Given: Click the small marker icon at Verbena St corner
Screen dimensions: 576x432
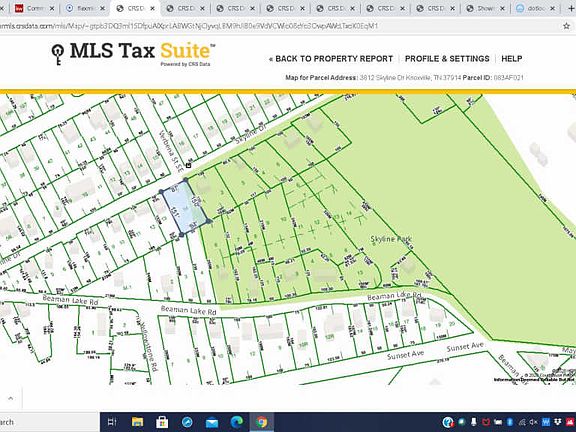Looking at the screenshot, I should pyautogui.click(x=188, y=166).
